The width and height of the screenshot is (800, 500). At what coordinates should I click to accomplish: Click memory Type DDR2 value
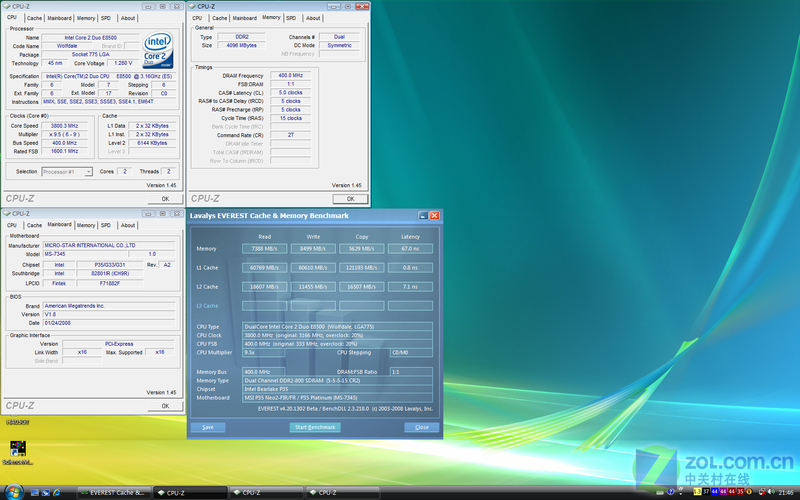[x=241, y=37]
